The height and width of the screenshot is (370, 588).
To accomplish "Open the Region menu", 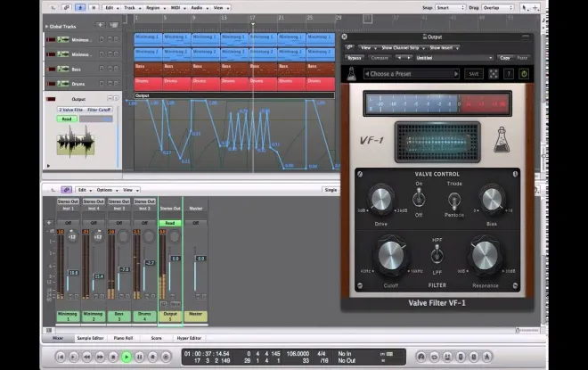I will [x=155, y=7].
